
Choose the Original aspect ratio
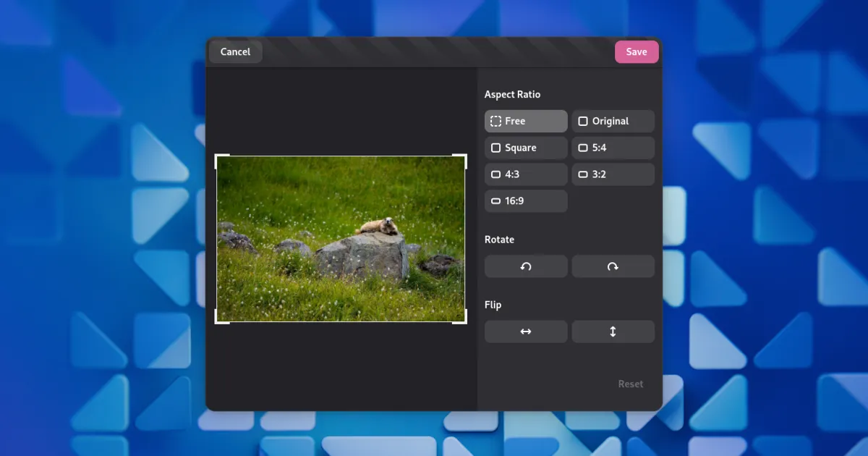[613, 122]
